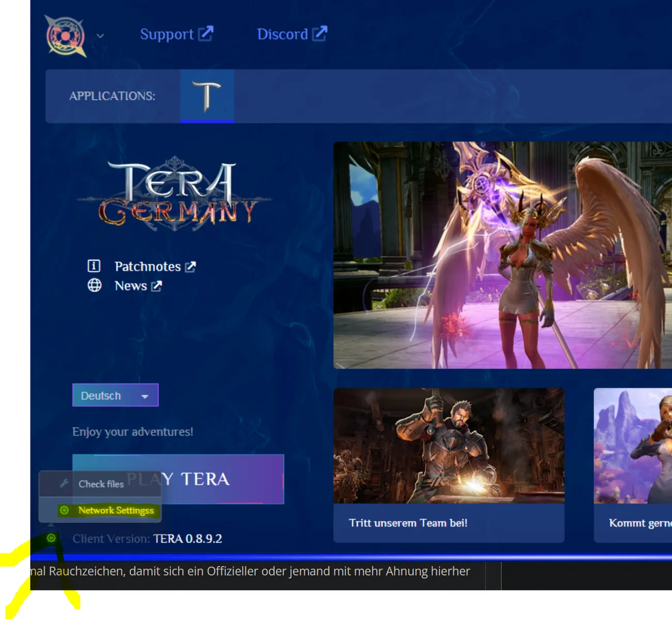
Task: Click the info icon beside Patchnotes
Action: click(94, 266)
